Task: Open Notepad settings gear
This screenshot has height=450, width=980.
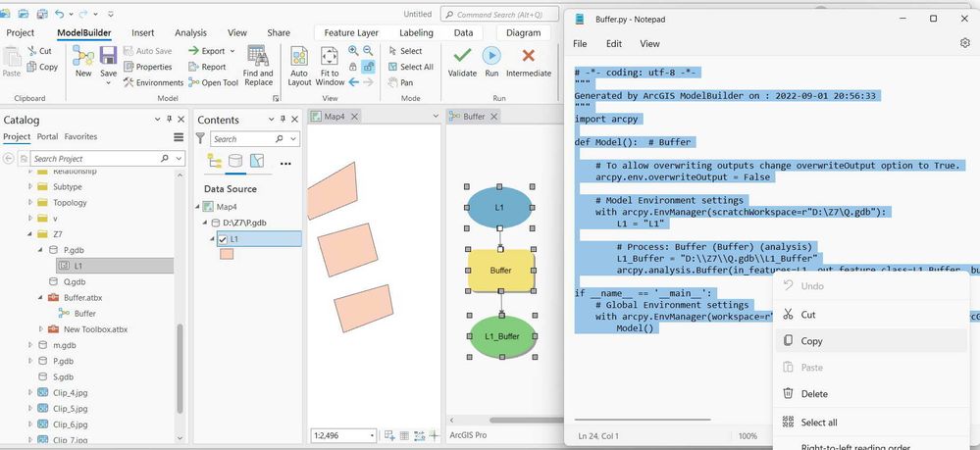Action: click(x=964, y=43)
